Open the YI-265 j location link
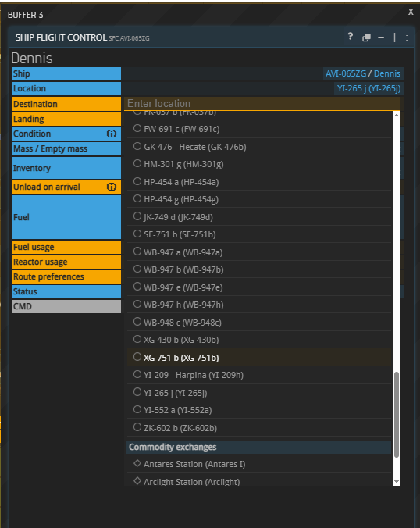This screenshot has width=420, height=528. click(x=368, y=88)
